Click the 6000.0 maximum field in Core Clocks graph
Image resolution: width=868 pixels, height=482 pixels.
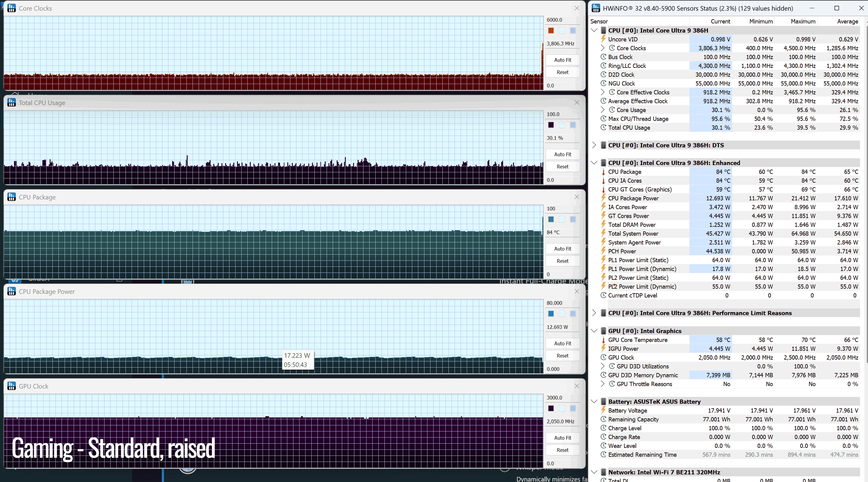pos(562,20)
